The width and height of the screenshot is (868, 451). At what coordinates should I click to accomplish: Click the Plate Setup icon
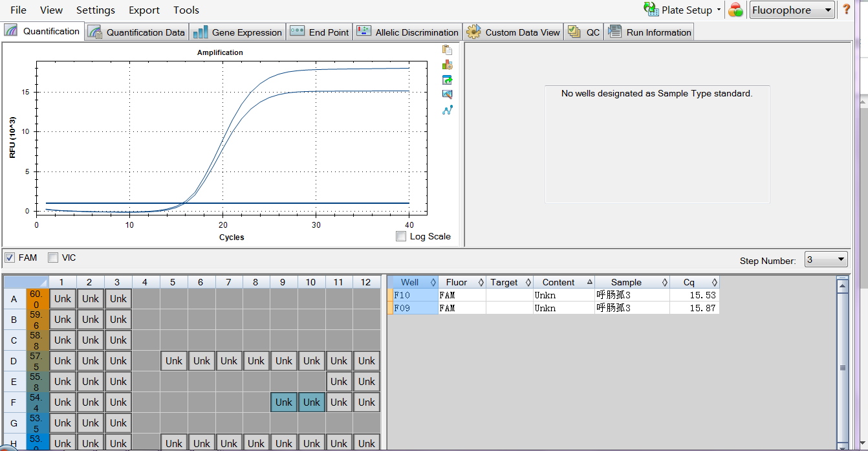click(x=651, y=10)
